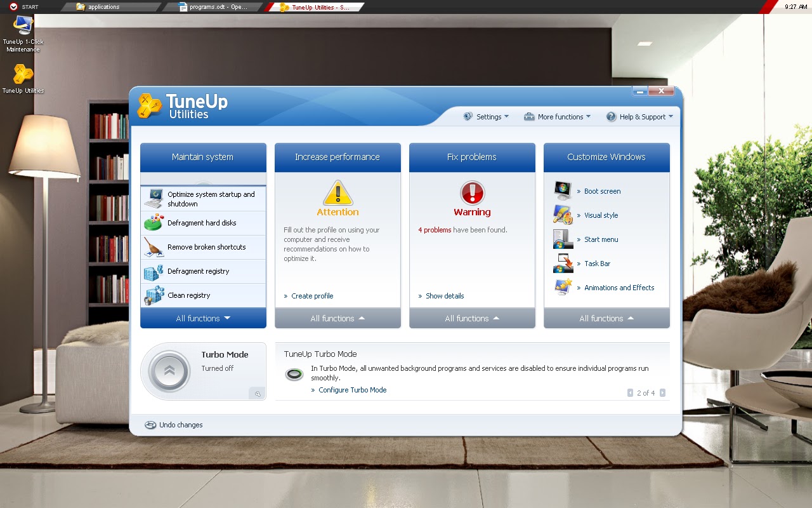Expand All functions under Increase performance
This screenshot has height=508, width=812.
coord(337,318)
